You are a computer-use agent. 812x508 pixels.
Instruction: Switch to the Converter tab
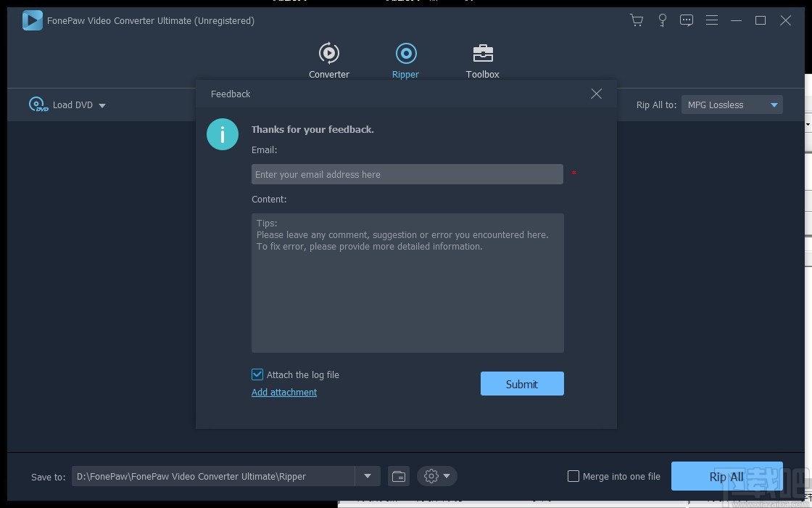click(329, 60)
